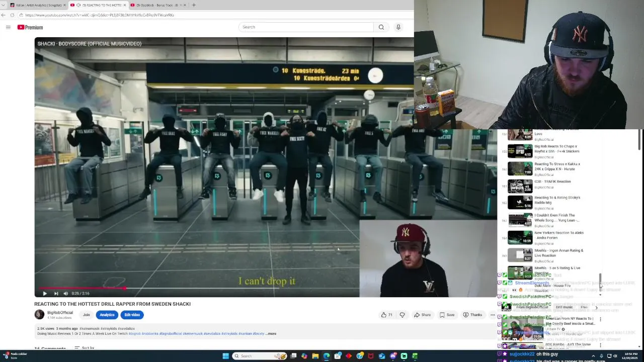
Task: Select Drill music filter chip
Action: point(564,307)
